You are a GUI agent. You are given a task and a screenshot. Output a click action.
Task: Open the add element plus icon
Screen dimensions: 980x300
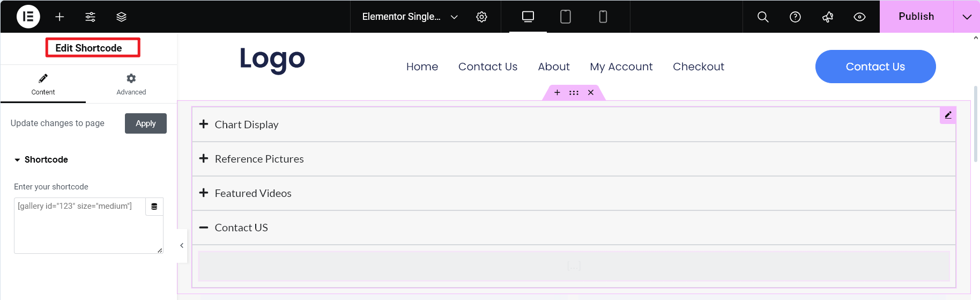pyautogui.click(x=60, y=17)
